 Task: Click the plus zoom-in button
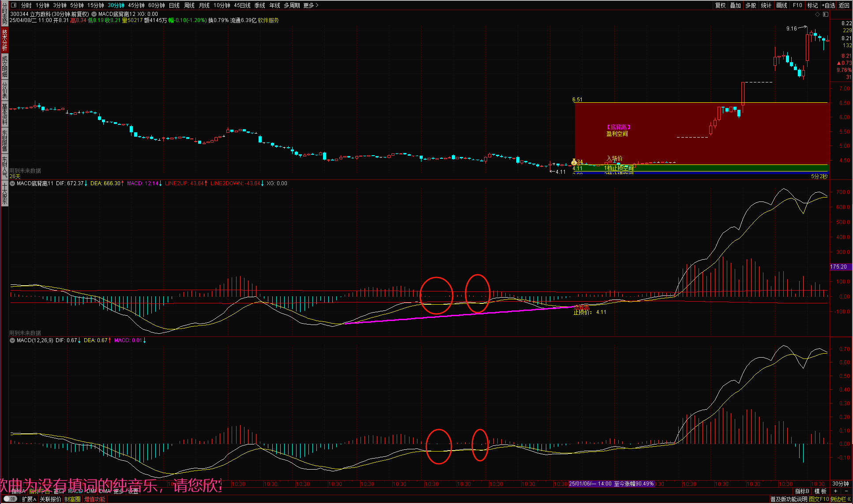835,491
